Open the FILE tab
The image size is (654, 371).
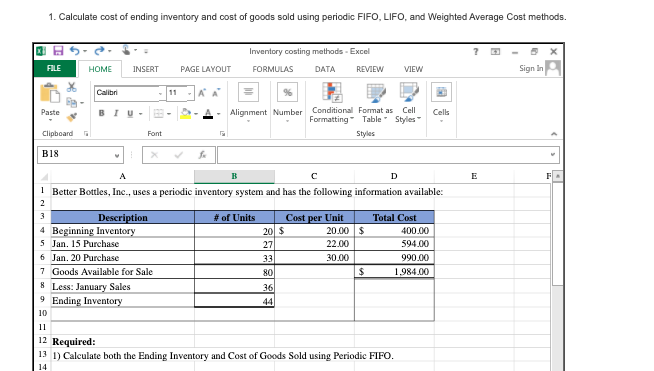point(54,68)
